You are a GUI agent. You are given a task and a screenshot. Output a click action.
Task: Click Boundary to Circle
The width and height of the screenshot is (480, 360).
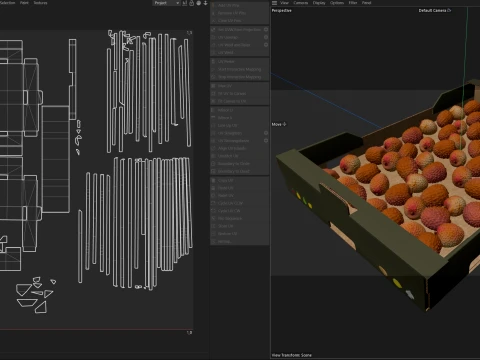coord(240,164)
